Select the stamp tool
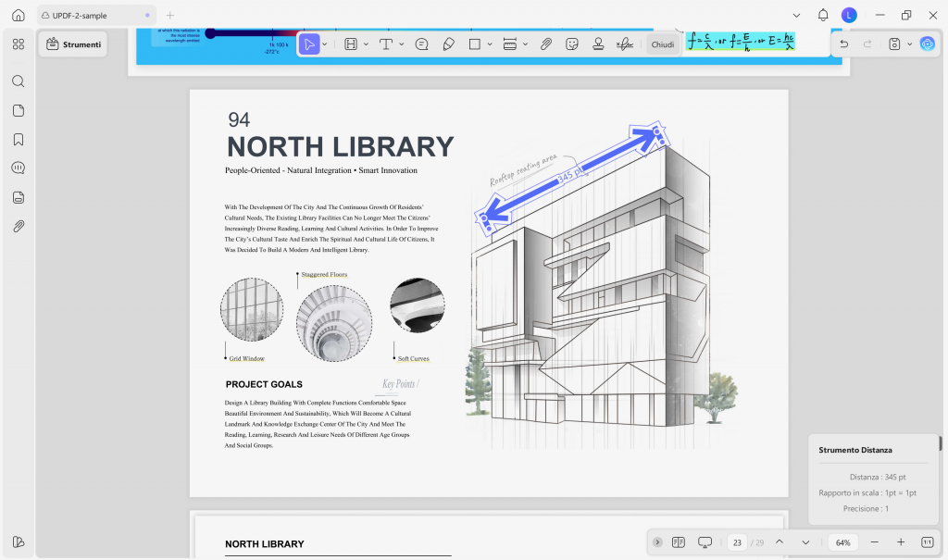948x560 pixels. click(598, 44)
